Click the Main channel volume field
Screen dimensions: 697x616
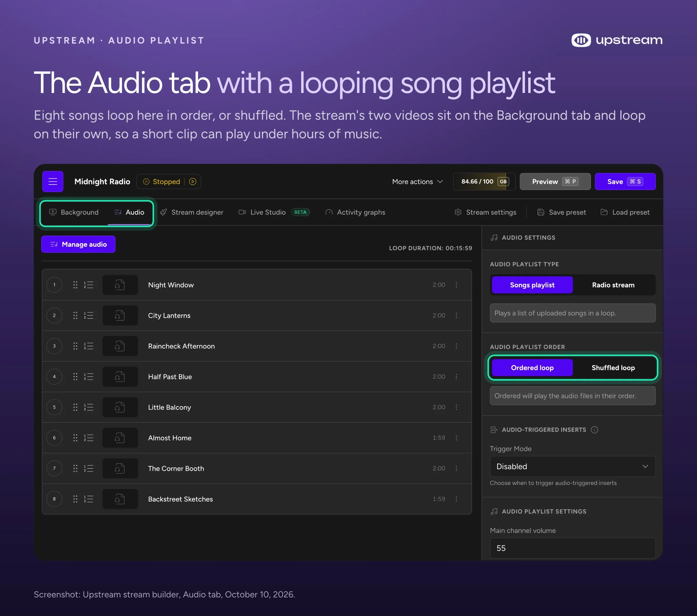pyautogui.click(x=572, y=548)
